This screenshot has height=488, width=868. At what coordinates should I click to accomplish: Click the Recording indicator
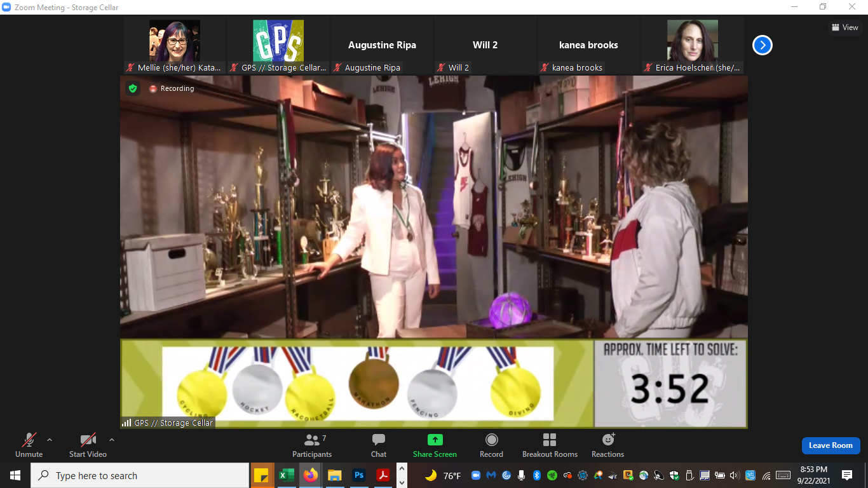tap(172, 89)
